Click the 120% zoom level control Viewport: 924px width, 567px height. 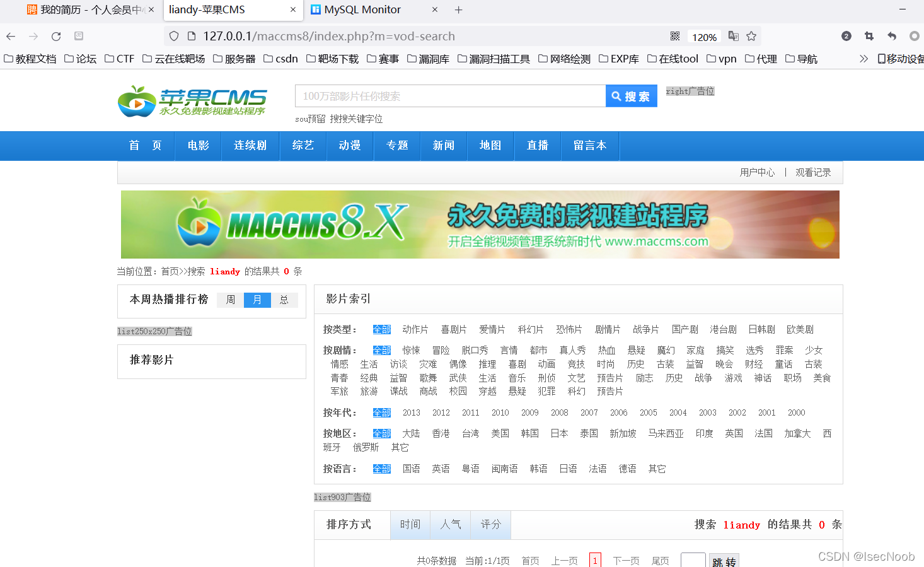(x=703, y=36)
